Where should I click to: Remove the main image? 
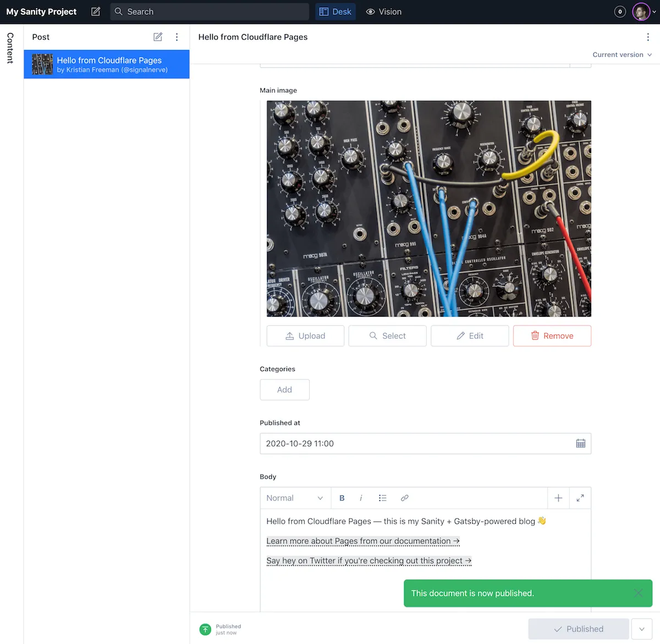552,335
